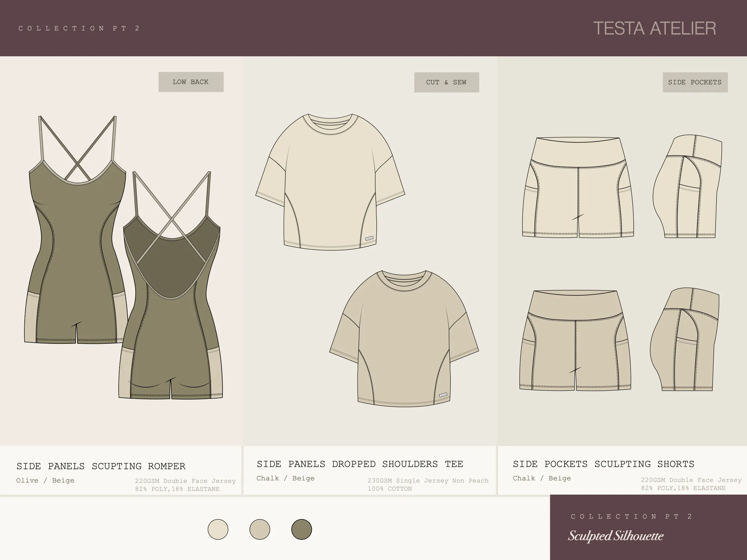The width and height of the screenshot is (747, 560).
Task: Click the LOW BACK tag
Action: [191, 82]
